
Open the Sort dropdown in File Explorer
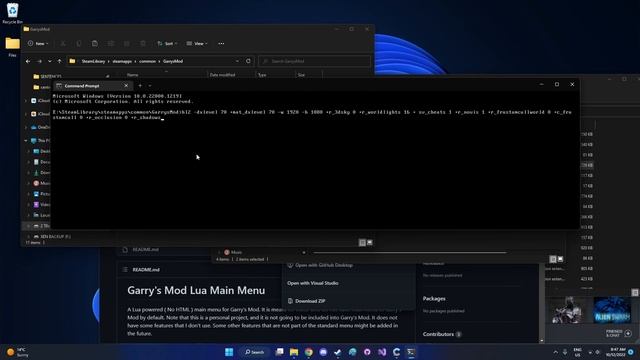pyautogui.click(x=167, y=43)
